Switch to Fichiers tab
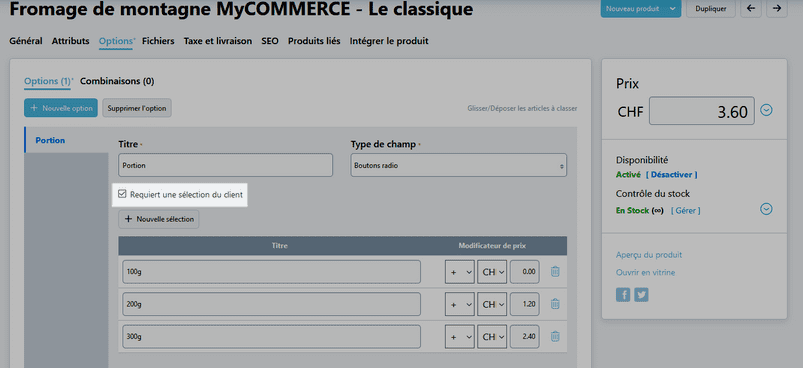Image resolution: width=803 pixels, height=368 pixels. tap(158, 41)
